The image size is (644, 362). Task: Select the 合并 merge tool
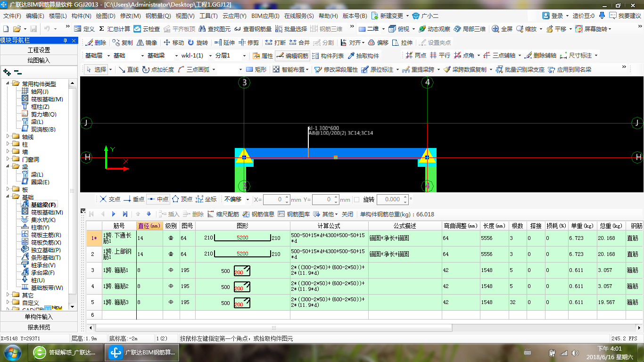tap(299, 42)
